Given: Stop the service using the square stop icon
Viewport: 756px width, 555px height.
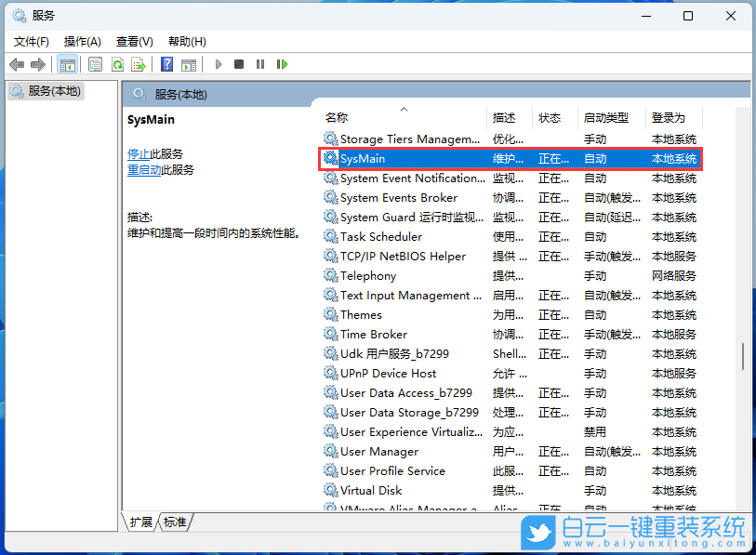Looking at the screenshot, I should pos(239,64).
